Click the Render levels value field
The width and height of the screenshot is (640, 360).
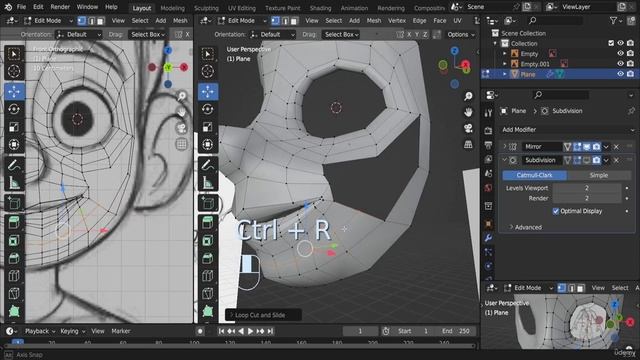click(x=587, y=198)
